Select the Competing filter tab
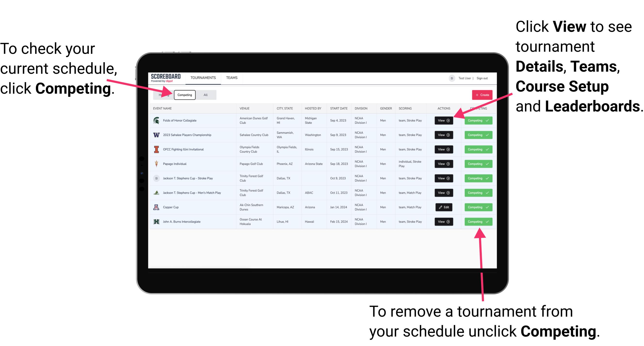Image resolution: width=644 pixels, height=346 pixels. tap(184, 95)
